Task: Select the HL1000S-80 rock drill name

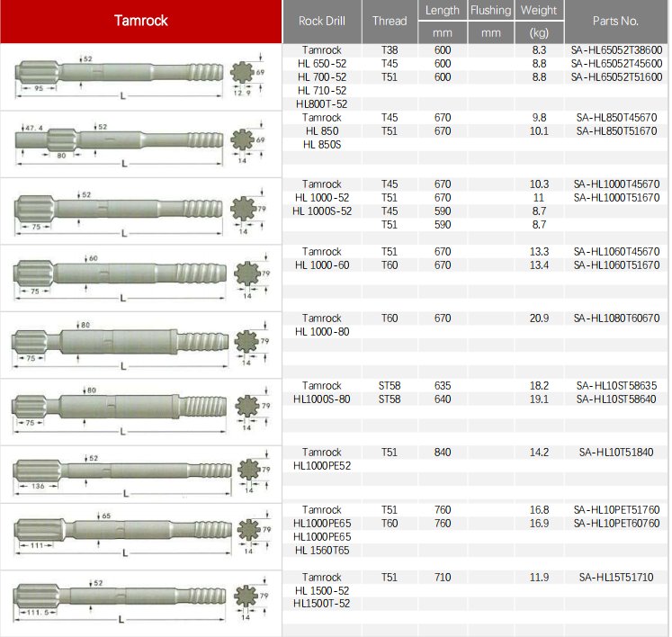Action: click(x=322, y=399)
